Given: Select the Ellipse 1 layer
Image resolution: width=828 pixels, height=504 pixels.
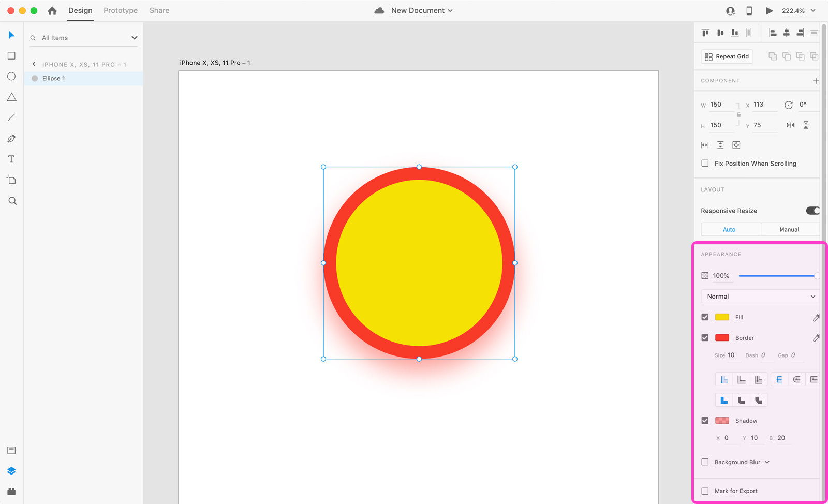Looking at the screenshot, I should (x=83, y=79).
